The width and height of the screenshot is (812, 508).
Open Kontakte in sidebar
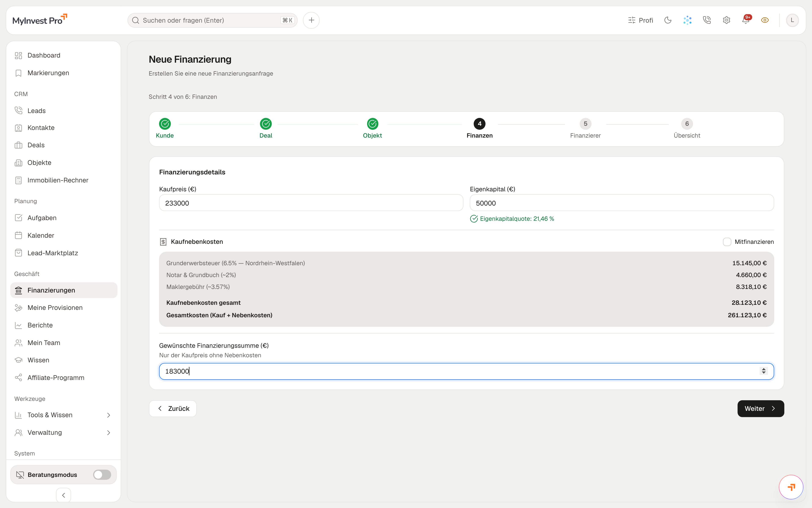pos(64,128)
